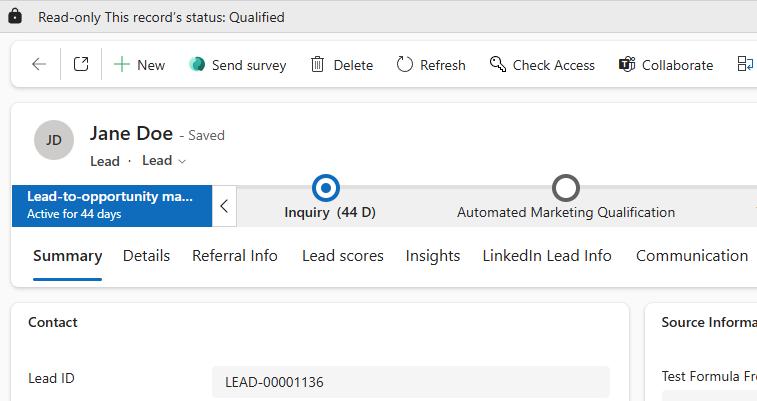The image size is (757, 401).
Task: Open record in new window icon
Action: click(x=81, y=64)
